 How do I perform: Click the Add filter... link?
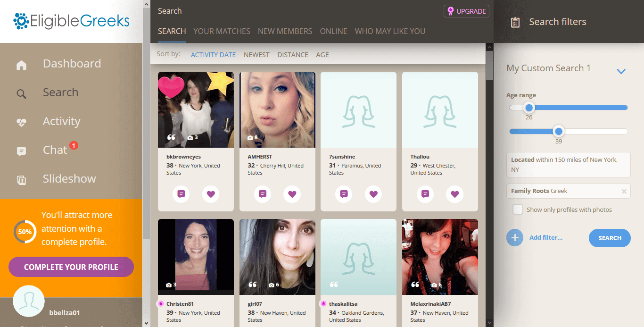pyautogui.click(x=546, y=237)
